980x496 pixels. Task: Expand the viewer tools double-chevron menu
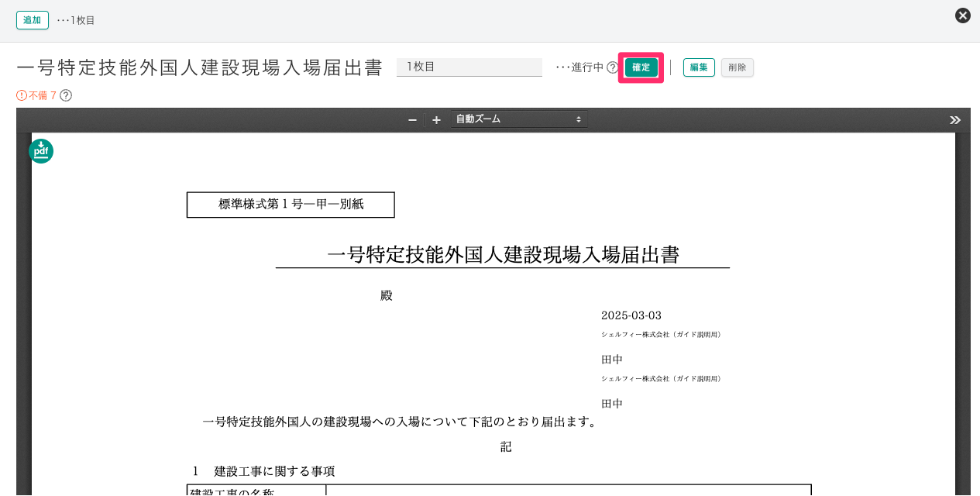pos(954,119)
